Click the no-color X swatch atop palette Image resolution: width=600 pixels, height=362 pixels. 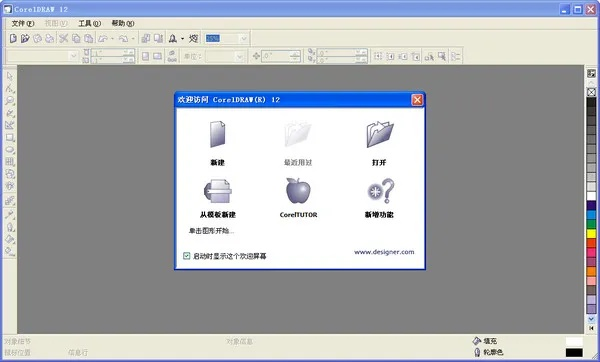591,92
